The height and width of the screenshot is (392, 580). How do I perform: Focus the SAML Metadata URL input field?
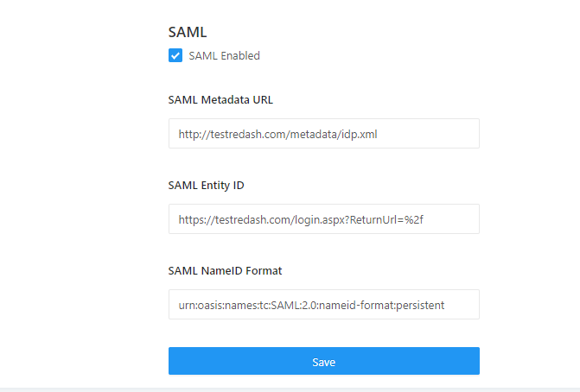tap(324, 133)
